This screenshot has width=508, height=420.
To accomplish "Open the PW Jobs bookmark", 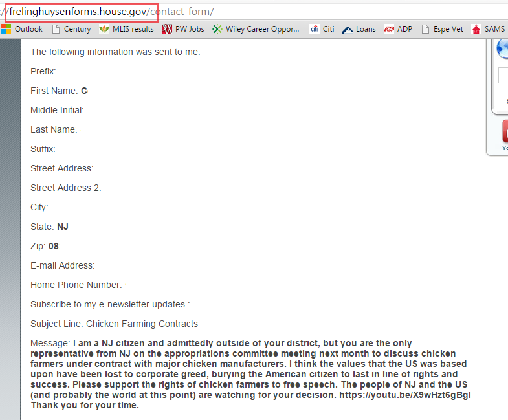I will [183, 29].
